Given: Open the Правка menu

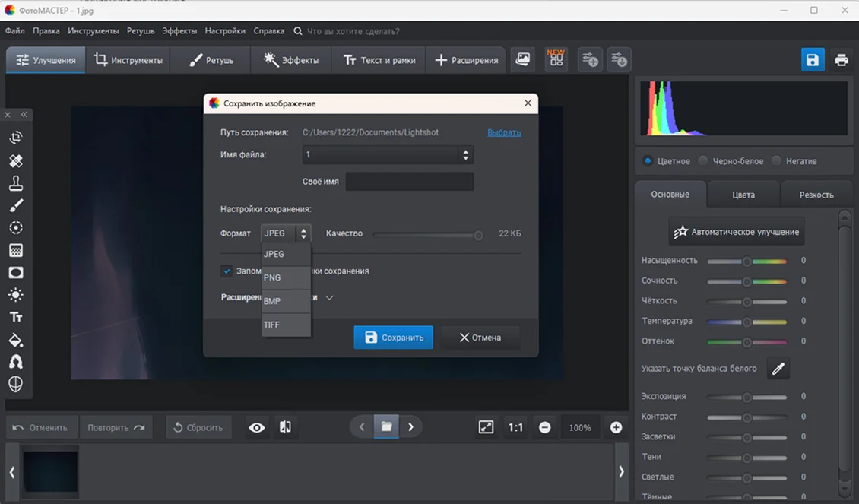Looking at the screenshot, I should [x=46, y=30].
